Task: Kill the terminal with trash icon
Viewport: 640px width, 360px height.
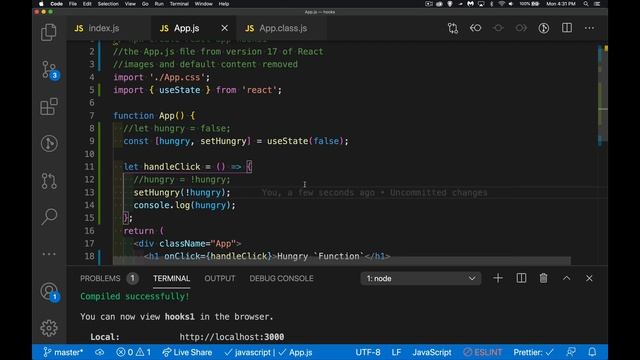Action: point(543,278)
